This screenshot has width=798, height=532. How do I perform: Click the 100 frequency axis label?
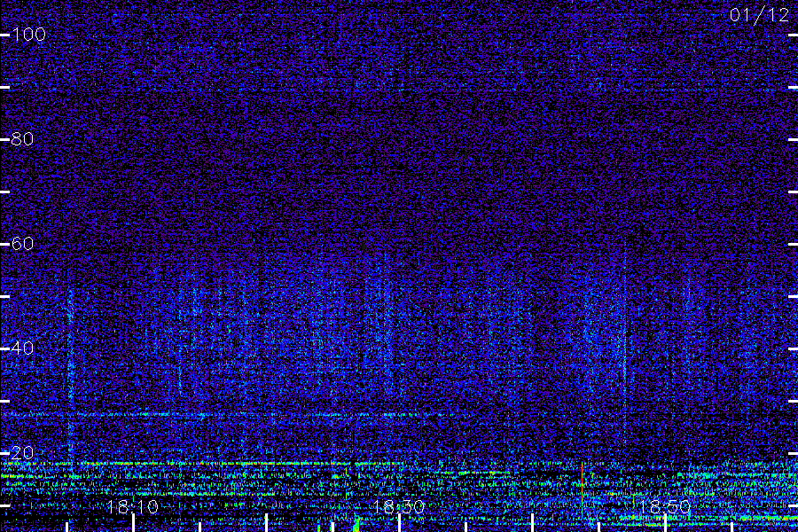[x=28, y=35]
